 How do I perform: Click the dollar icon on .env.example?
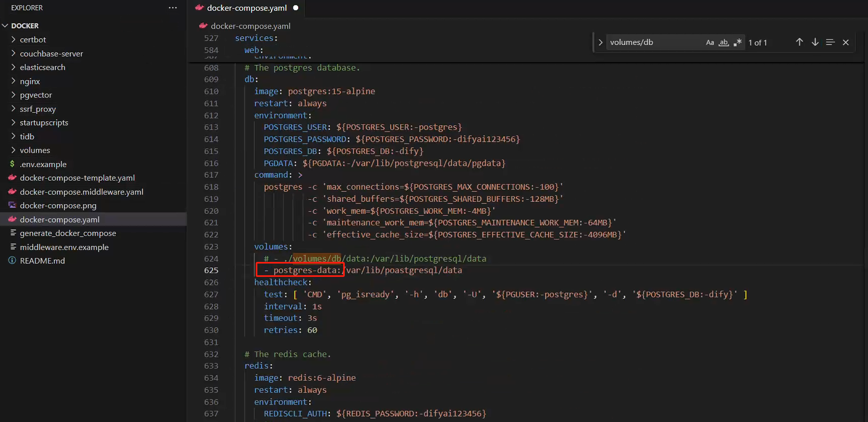point(12,164)
